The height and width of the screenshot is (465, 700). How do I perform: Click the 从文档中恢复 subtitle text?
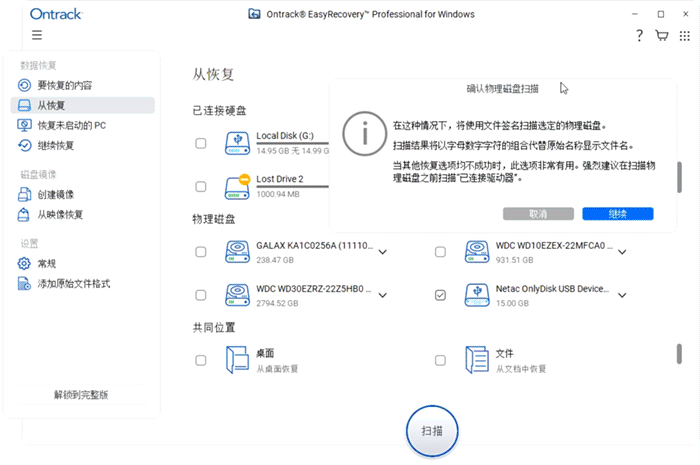click(x=521, y=369)
